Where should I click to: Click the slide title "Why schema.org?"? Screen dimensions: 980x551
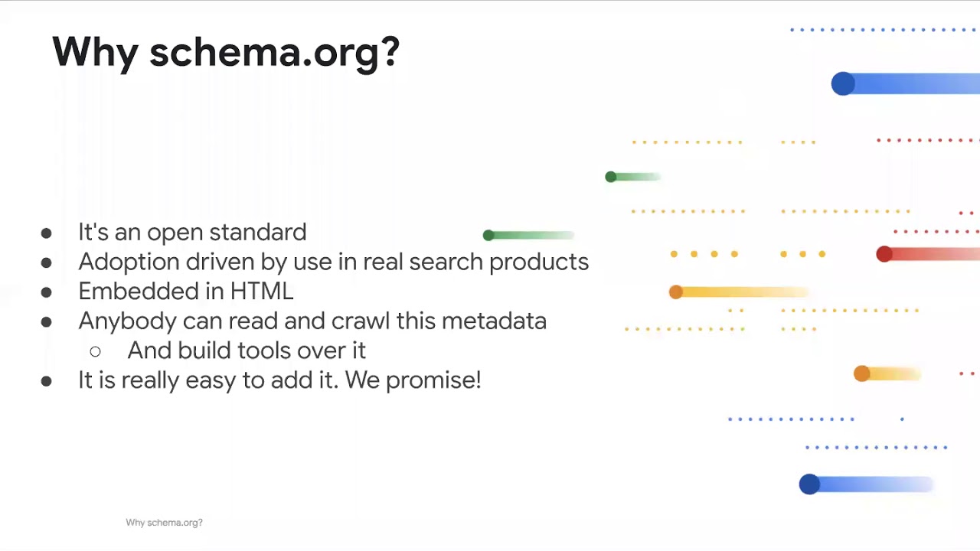226,52
